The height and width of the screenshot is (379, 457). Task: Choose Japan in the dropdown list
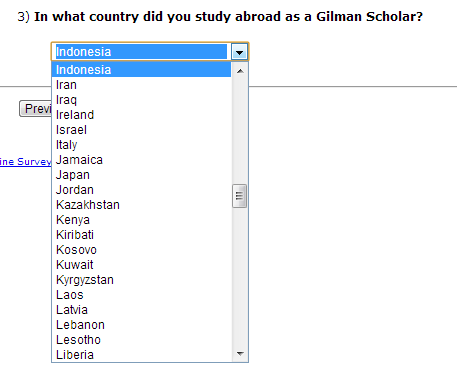coord(141,175)
